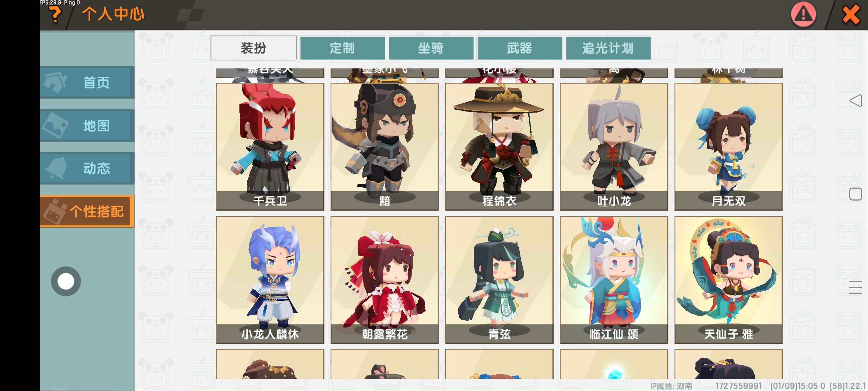Open 首页 home in sidebar
The height and width of the screenshot is (391, 868).
click(x=87, y=83)
